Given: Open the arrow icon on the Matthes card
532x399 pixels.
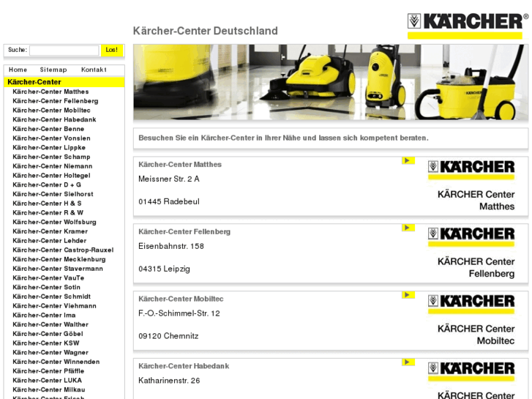Looking at the screenshot, I should (x=408, y=160).
